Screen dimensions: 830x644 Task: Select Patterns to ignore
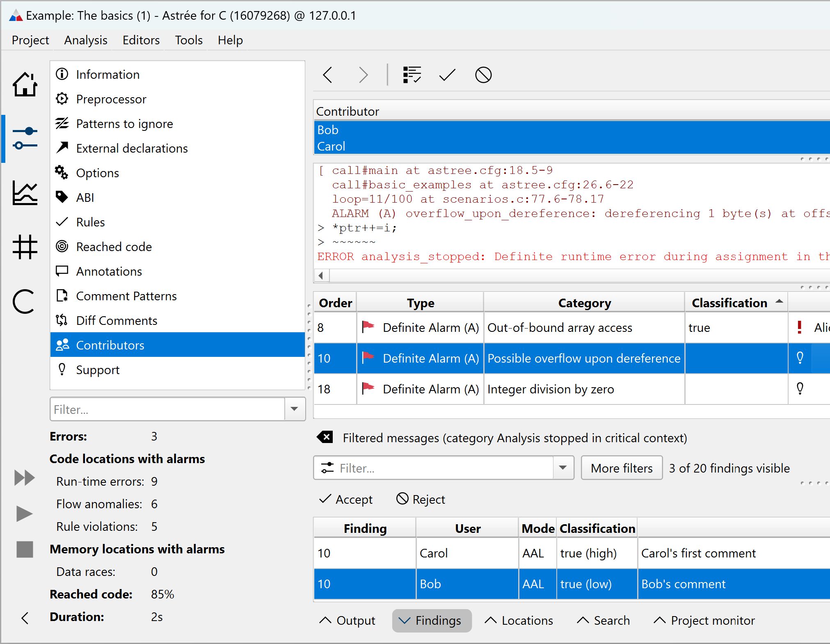point(177,123)
